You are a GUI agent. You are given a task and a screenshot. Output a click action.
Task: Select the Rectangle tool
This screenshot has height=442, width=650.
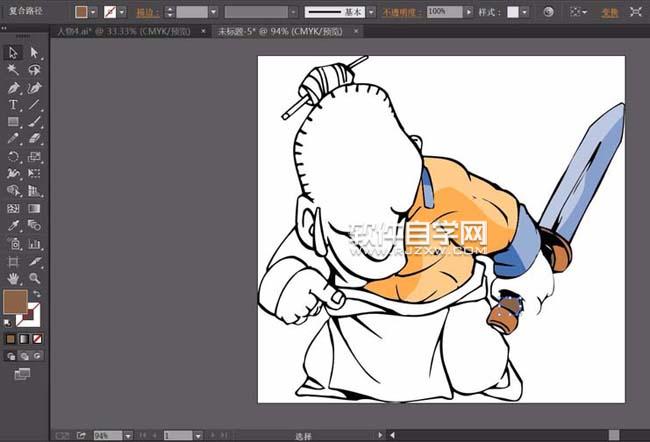(x=13, y=121)
